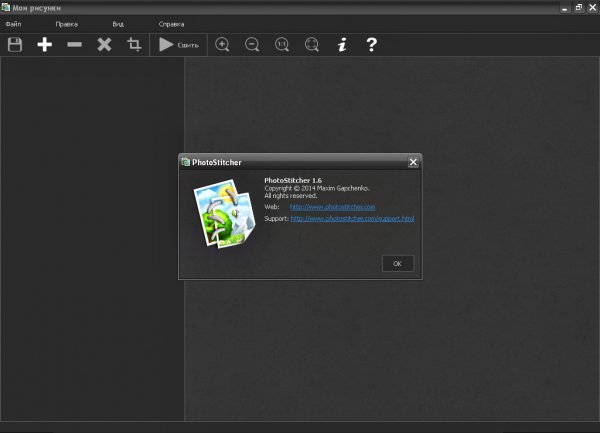Viewport: 600px width, 433px height.
Task: Zoom out with the magnifier minus icon
Action: pyautogui.click(x=252, y=45)
